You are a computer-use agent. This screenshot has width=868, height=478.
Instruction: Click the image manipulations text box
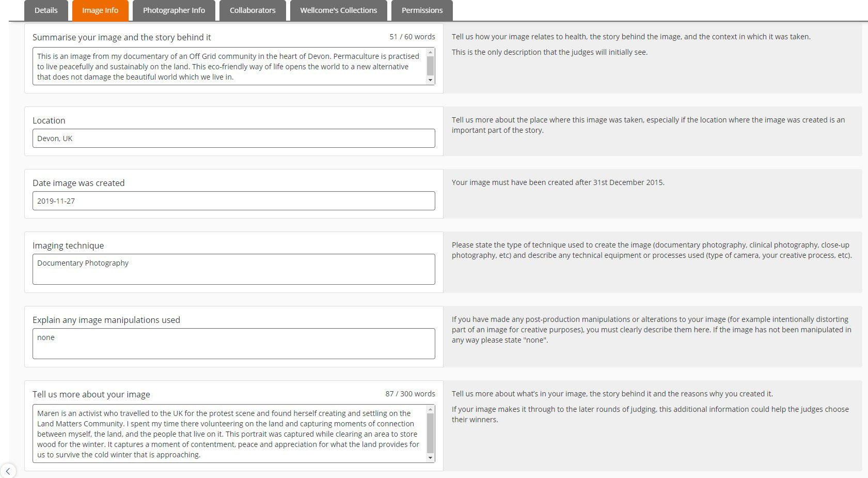tap(234, 344)
